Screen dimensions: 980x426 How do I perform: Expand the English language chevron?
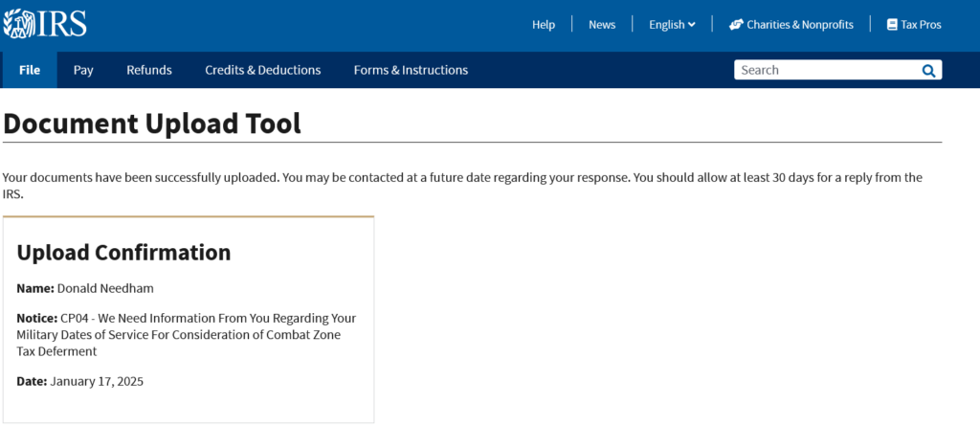691,24
